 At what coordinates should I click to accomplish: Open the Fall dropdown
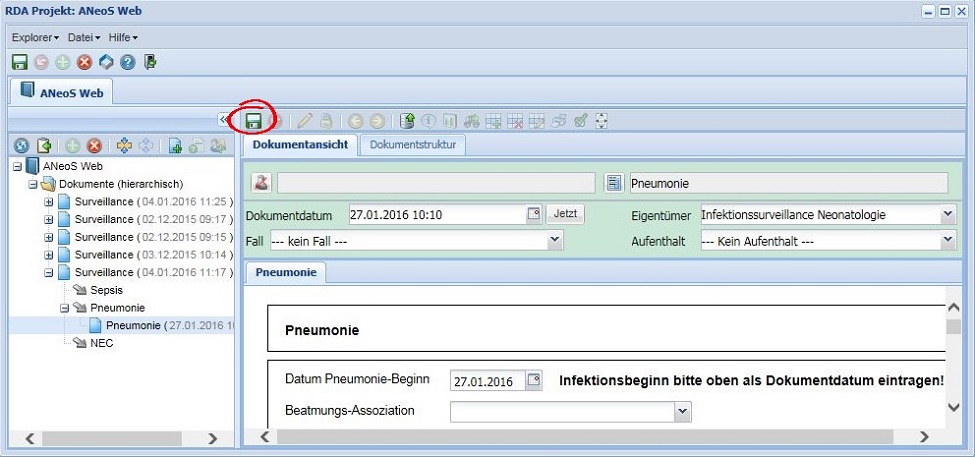(555, 241)
